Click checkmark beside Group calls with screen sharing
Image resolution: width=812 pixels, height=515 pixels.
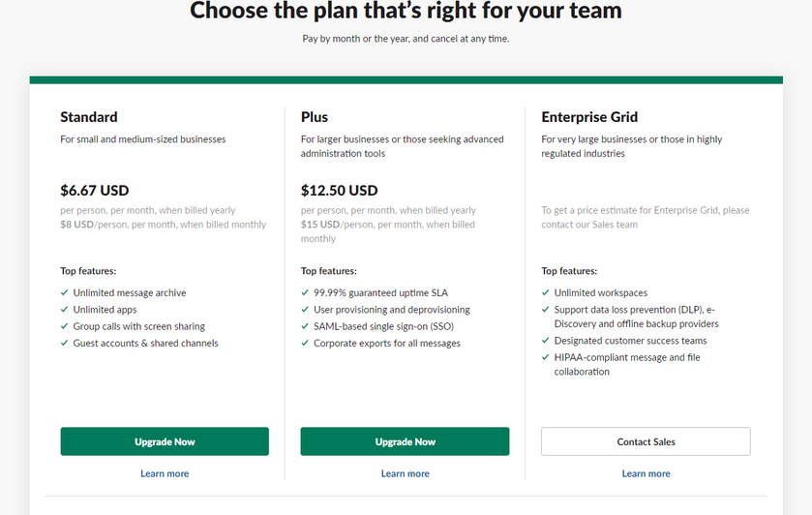(64, 327)
